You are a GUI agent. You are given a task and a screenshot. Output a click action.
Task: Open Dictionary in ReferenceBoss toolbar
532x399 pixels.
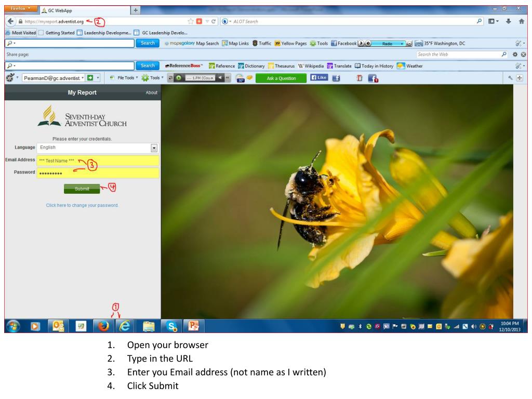[251, 66]
